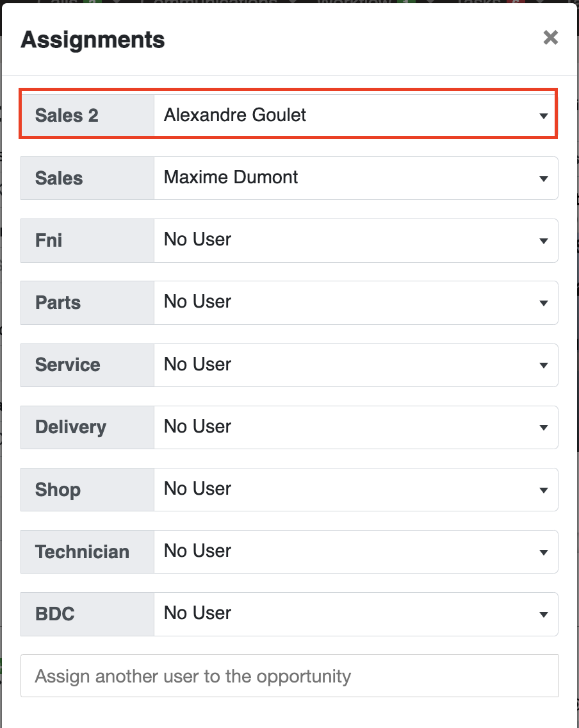Click the Assign another user input field
579x728 pixels.
point(289,676)
